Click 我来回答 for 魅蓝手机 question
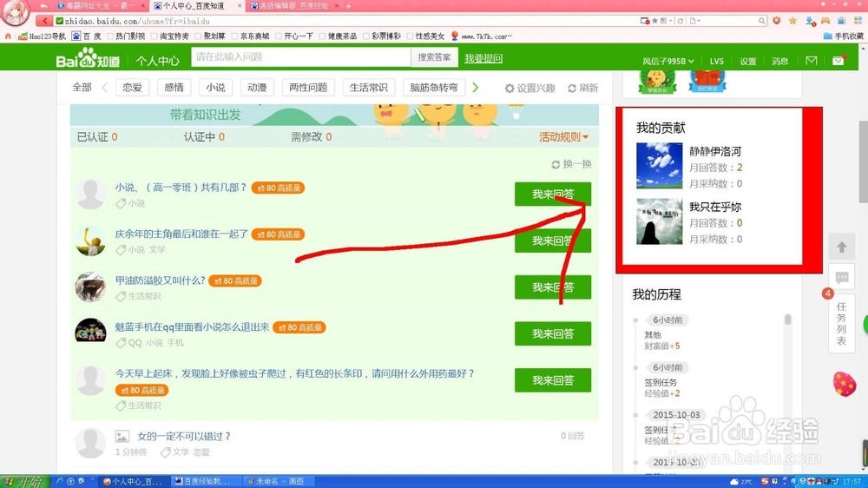868x488 pixels. (552, 333)
